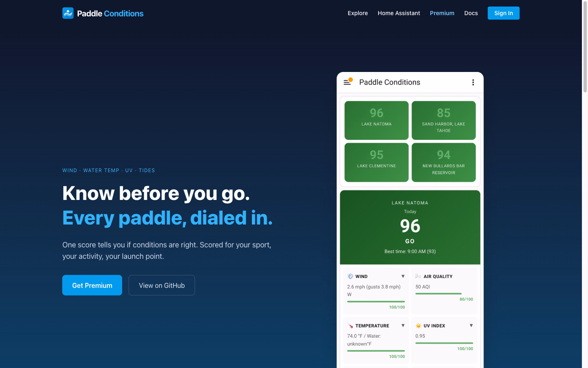Expand the Wind card details arrow
The height and width of the screenshot is (368, 588).
(x=403, y=276)
